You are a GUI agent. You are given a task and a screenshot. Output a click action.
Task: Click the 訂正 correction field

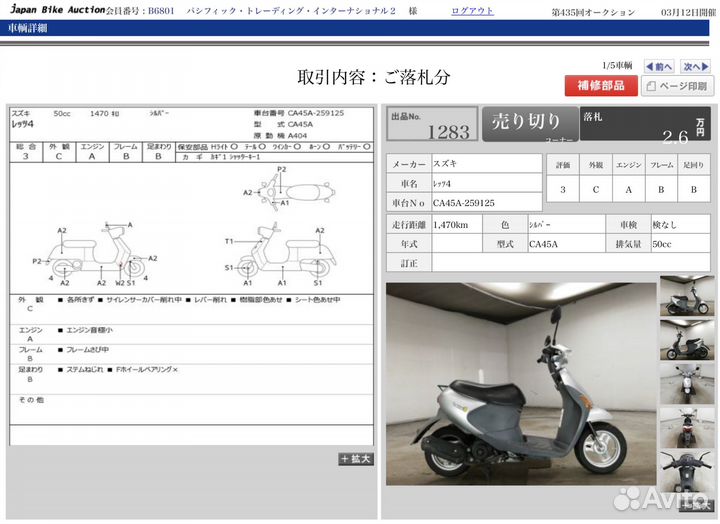point(571,263)
